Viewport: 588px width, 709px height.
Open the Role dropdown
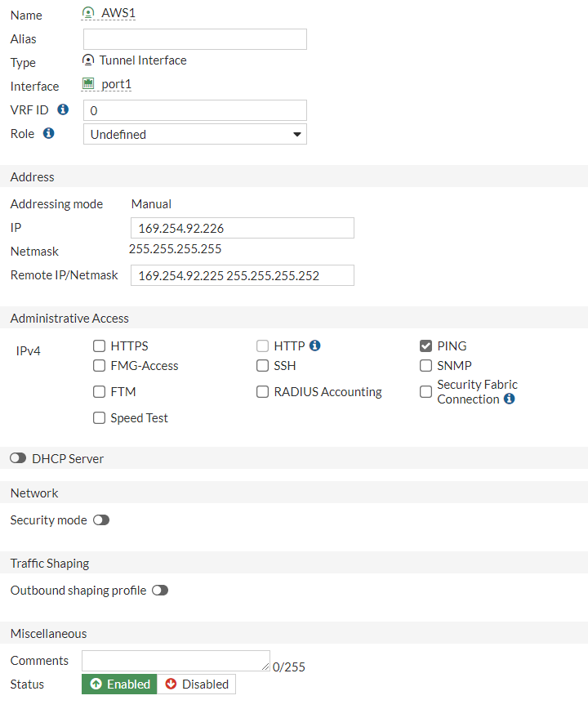[194, 134]
